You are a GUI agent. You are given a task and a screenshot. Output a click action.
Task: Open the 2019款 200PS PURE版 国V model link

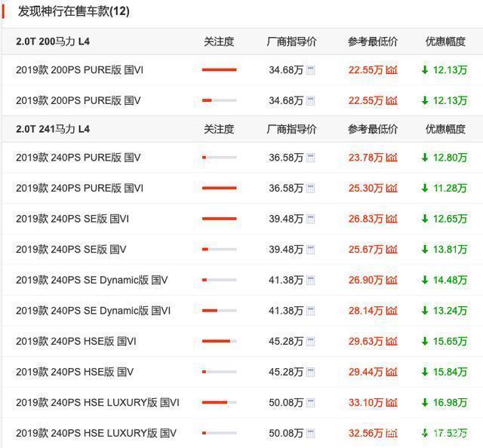coord(78,100)
